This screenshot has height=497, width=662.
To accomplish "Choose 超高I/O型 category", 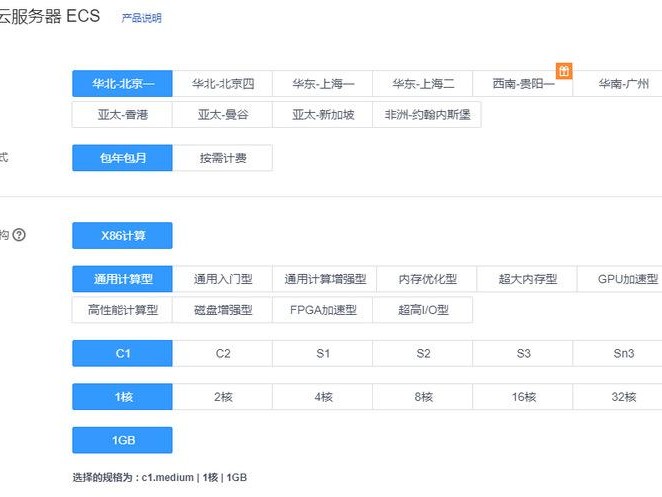I will [423, 310].
